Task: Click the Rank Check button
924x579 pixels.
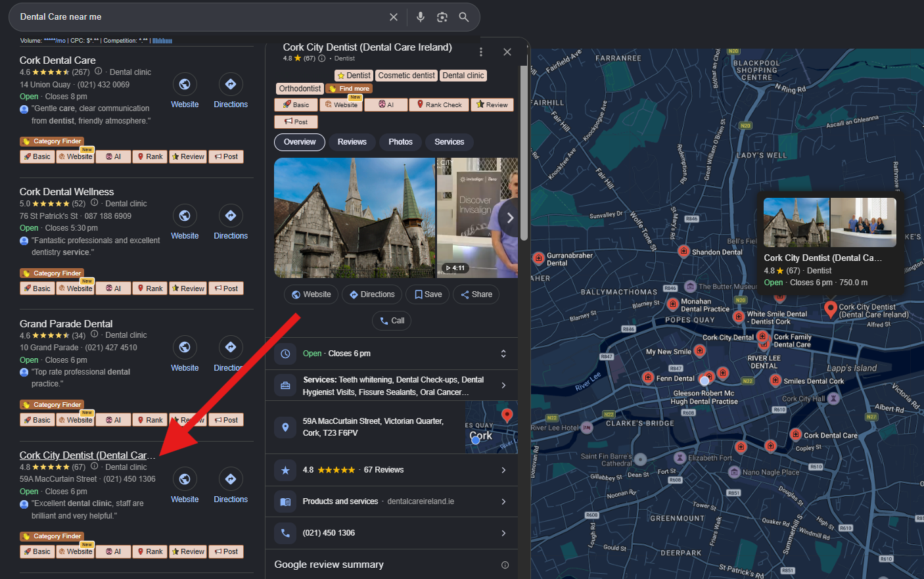Action: click(438, 104)
